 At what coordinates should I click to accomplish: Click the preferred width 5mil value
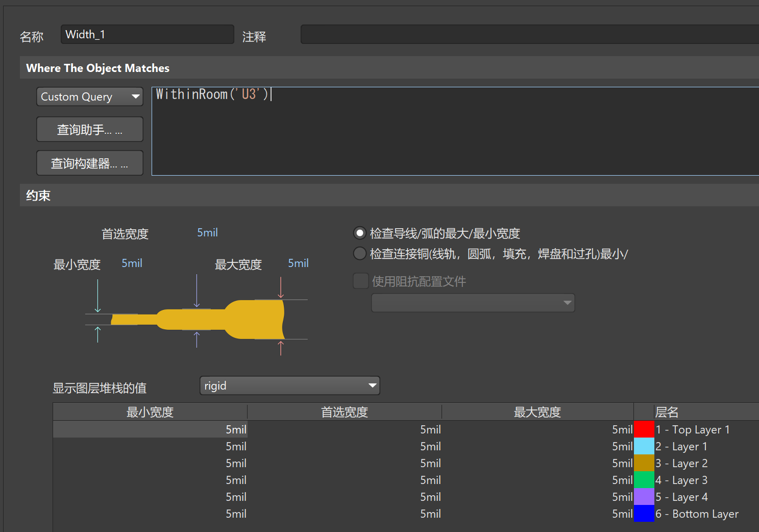click(x=207, y=233)
